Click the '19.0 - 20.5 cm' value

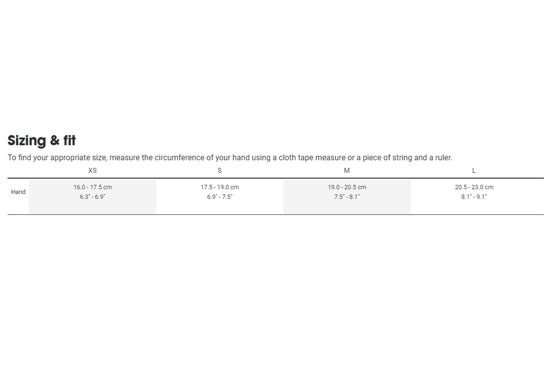click(x=347, y=188)
